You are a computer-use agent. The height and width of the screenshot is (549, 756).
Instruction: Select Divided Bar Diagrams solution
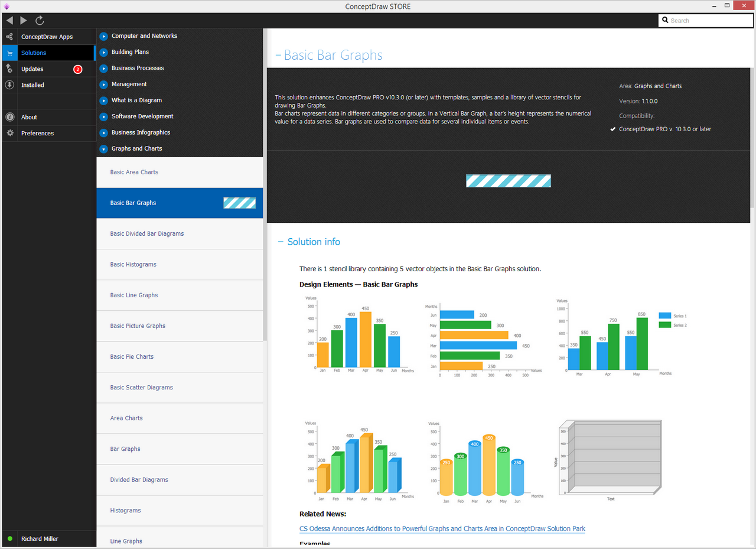pyautogui.click(x=180, y=480)
